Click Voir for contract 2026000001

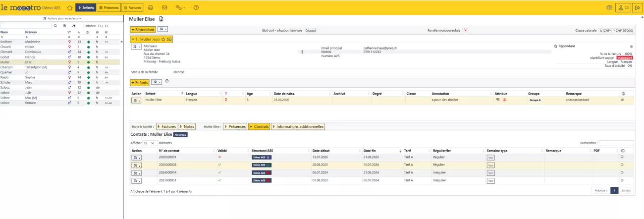coord(490,158)
